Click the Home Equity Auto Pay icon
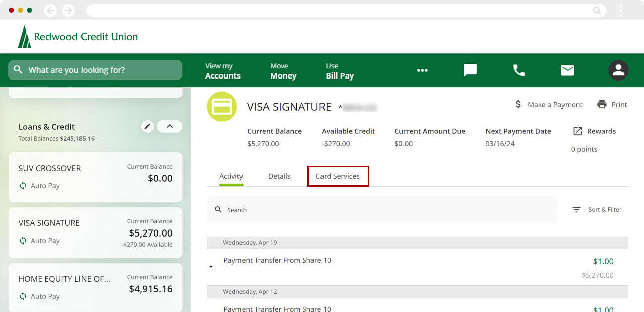 23,296
